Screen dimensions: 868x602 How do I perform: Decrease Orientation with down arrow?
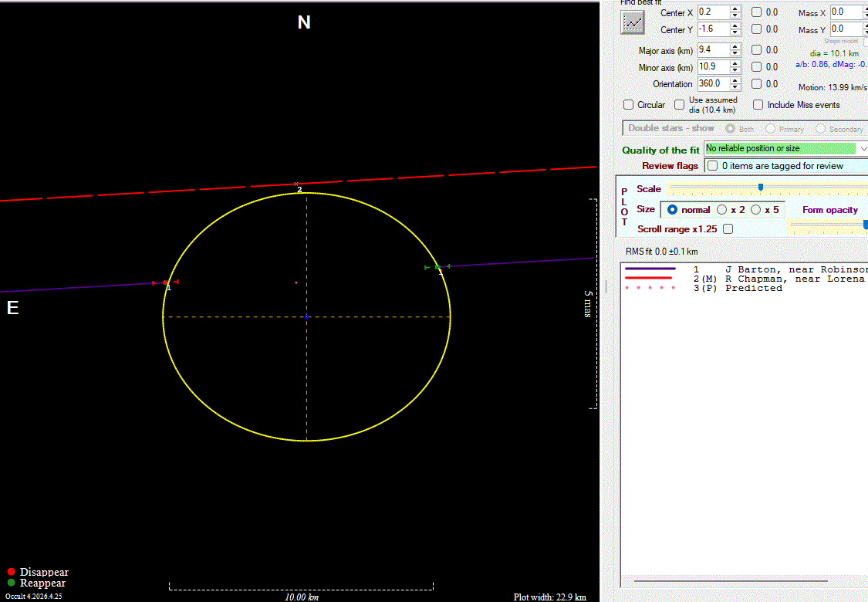pyautogui.click(x=735, y=87)
